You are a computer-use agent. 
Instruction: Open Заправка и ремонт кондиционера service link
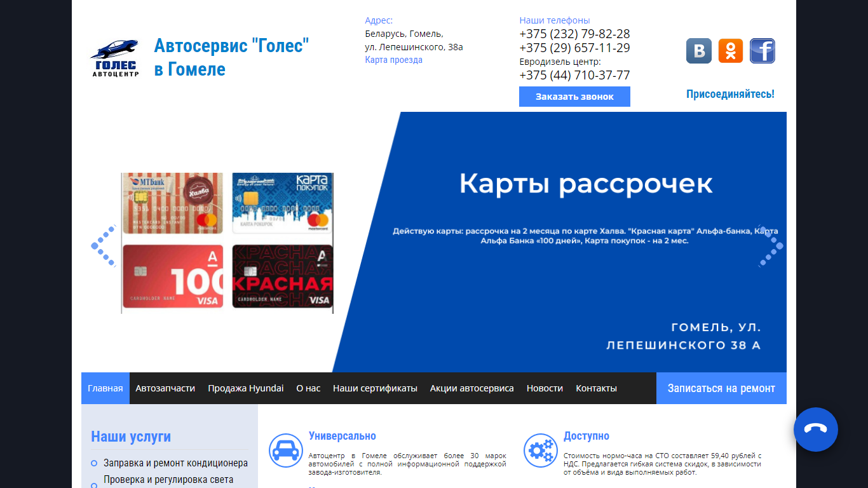175,463
